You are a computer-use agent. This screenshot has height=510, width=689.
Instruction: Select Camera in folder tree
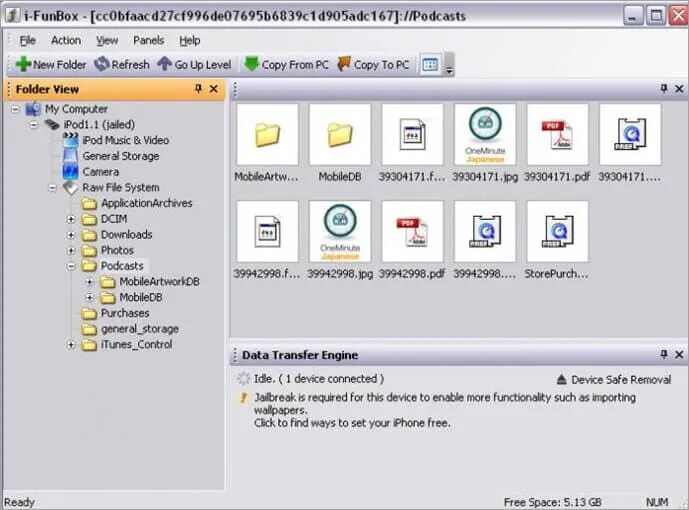pos(101,172)
